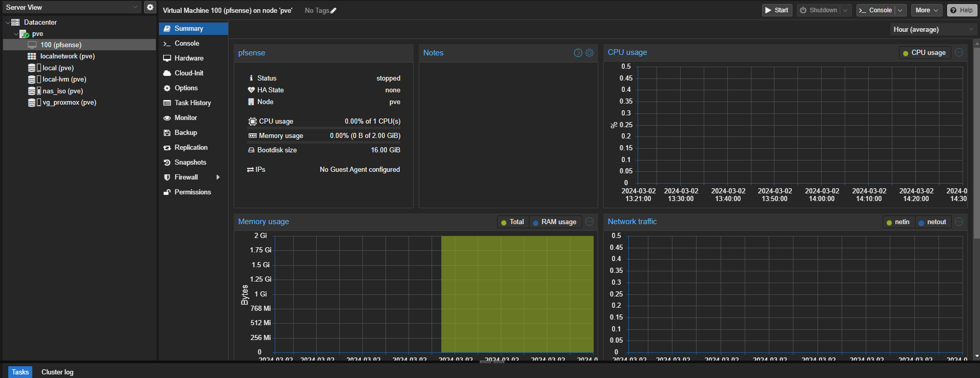
Task: Click the localnetwork (pve) grid icon
Action: click(x=32, y=56)
